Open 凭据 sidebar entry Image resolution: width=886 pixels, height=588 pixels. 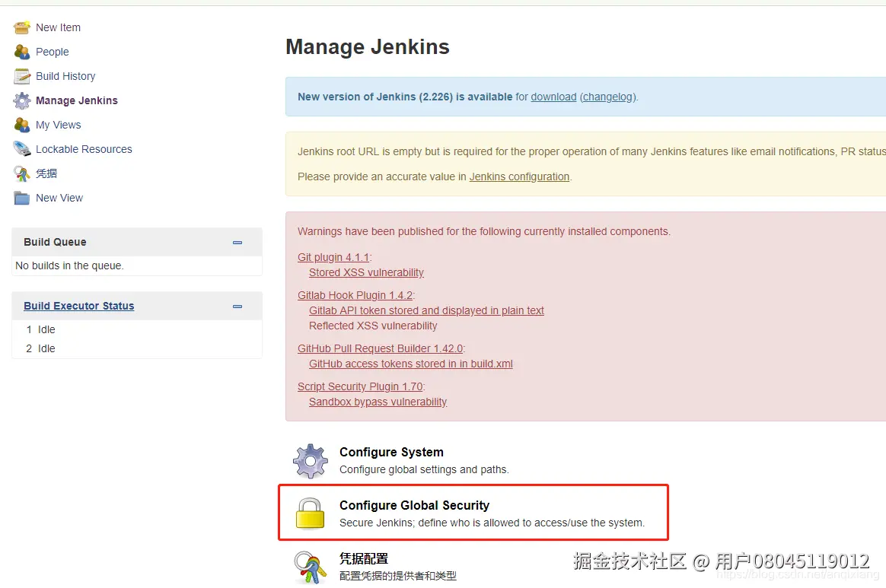tap(46, 173)
